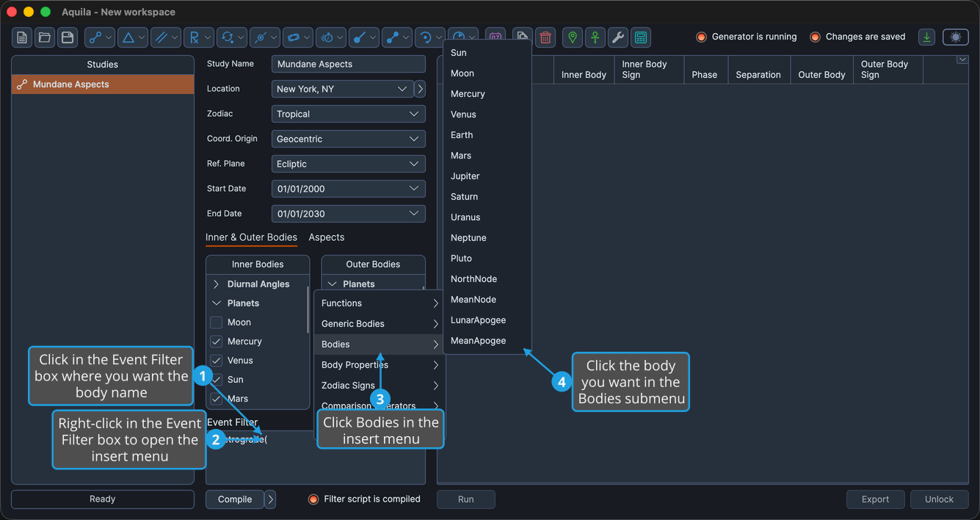Click the arrow next to Compile button
Image resolution: width=980 pixels, height=520 pixels.
(270, 499)
